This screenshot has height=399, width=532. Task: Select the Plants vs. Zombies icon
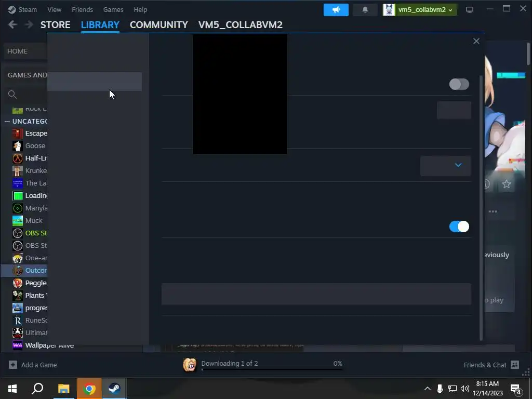click(18, 296)
